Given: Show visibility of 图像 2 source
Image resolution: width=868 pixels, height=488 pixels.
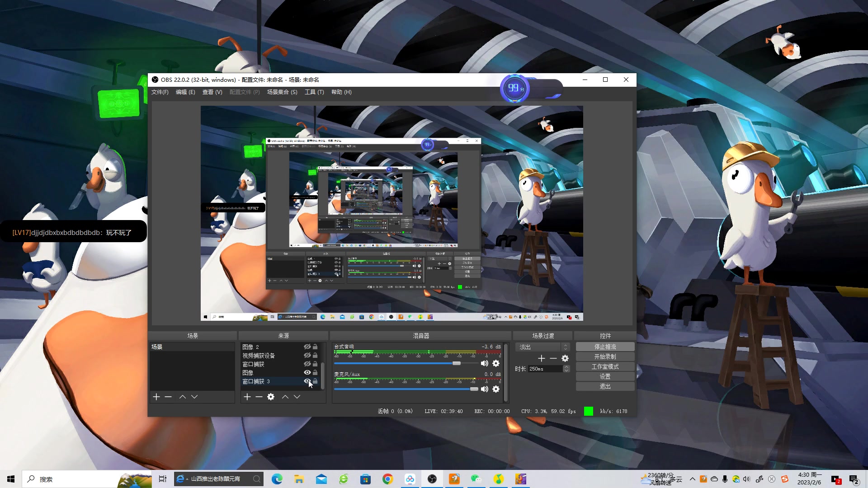Looking at the screenshot, I should 307,347.
